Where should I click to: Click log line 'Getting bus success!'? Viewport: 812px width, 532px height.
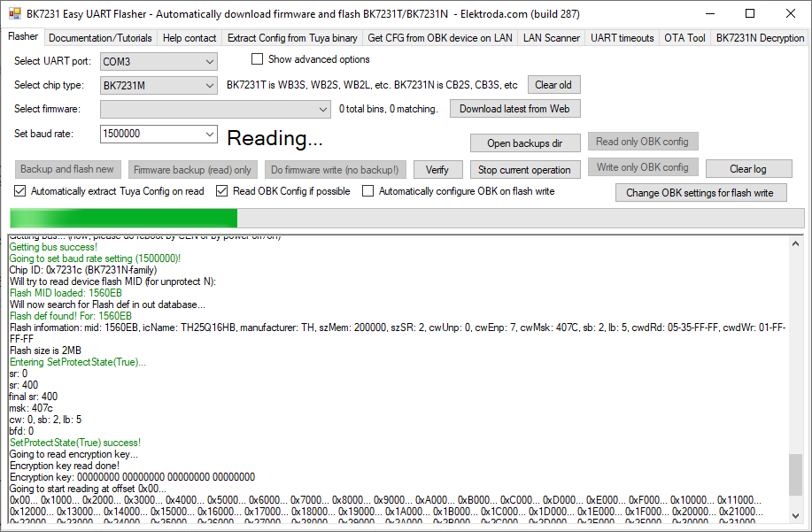tap(53, 247)
